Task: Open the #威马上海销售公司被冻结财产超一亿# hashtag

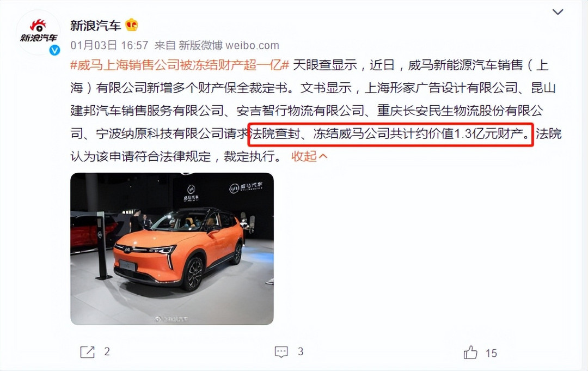Action: point(180,65)
